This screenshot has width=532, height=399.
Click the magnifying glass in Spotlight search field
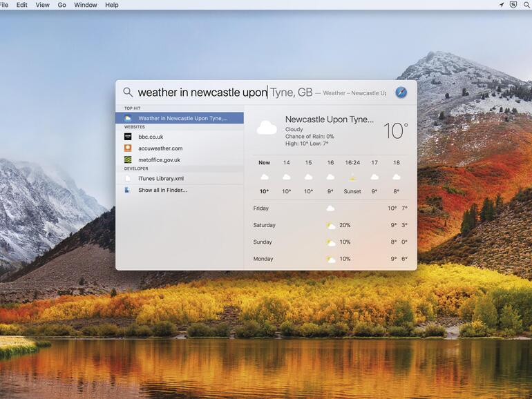[x=128, y=93]
